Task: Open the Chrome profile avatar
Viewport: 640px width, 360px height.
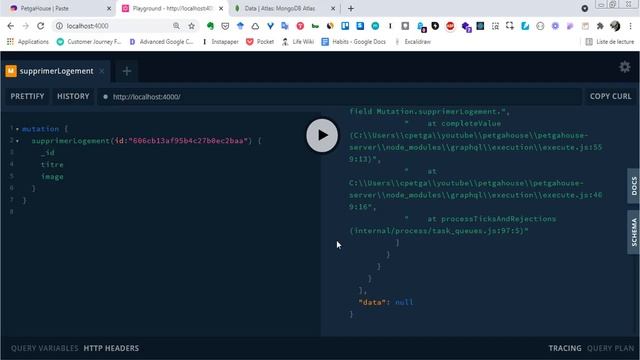Action: [x=615, y=26]
